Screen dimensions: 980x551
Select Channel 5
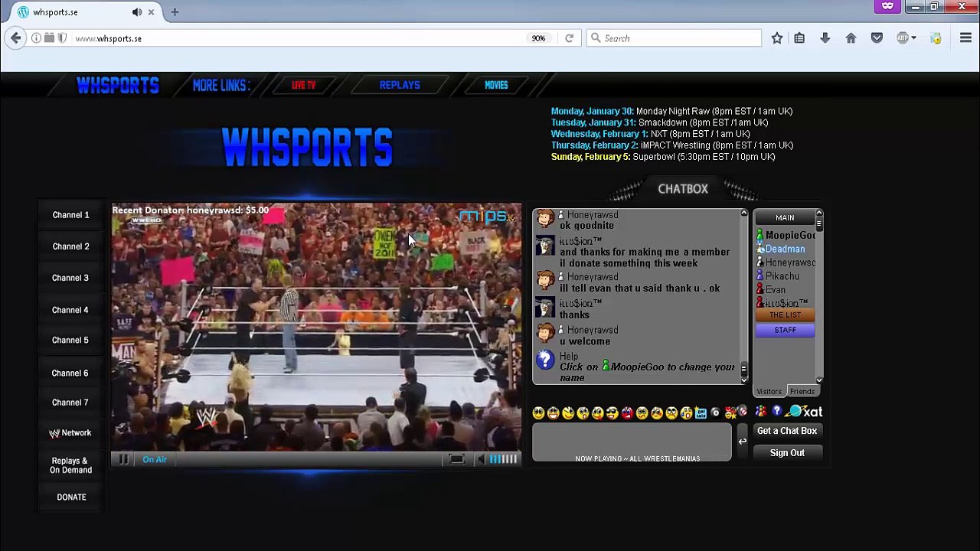[70, 340]
